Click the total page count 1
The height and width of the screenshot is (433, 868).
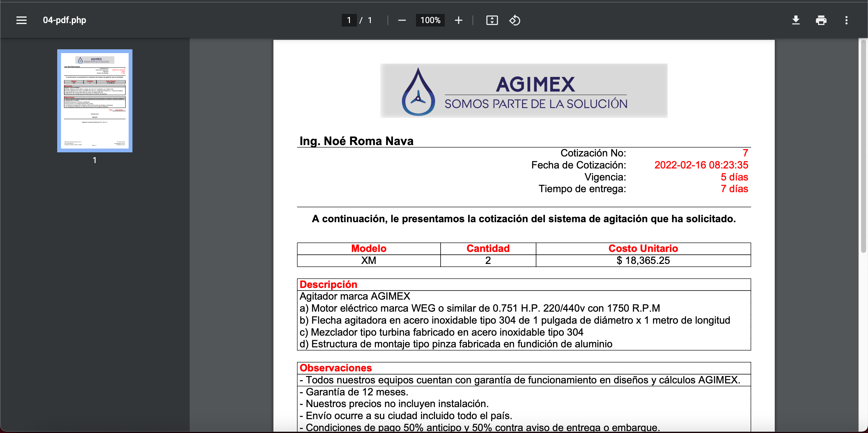click(x=370, y=20)
